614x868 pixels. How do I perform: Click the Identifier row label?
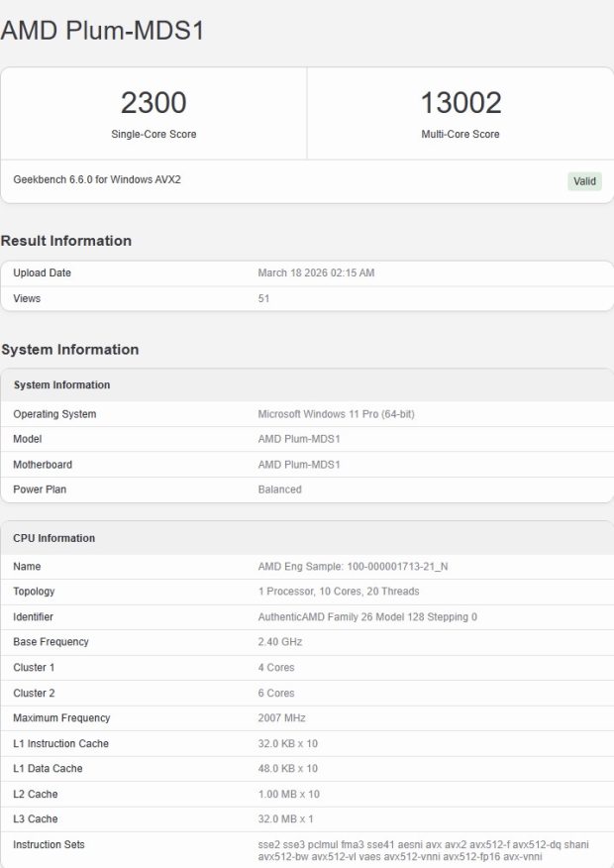coord(34,616)
